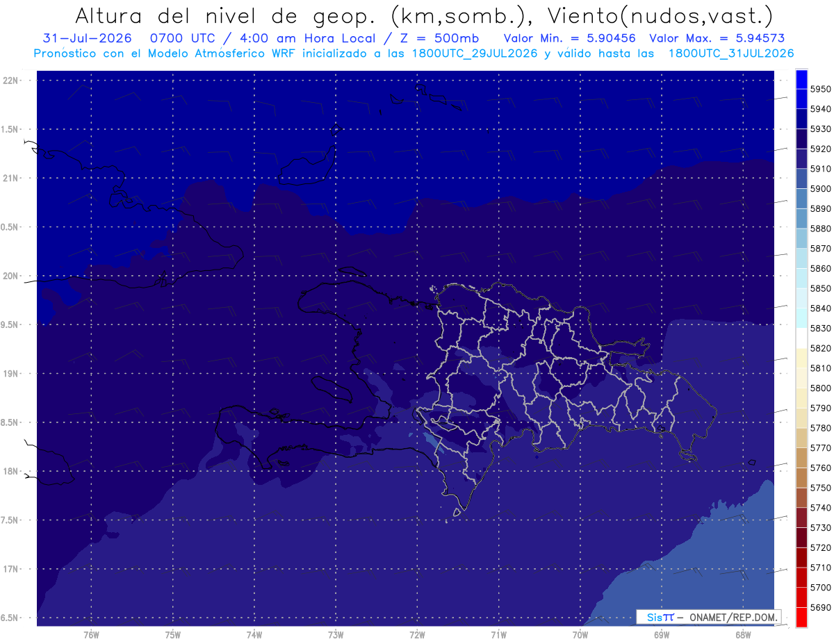Click the 20N latitude label
834x644 pixels.
coord(10,276)
